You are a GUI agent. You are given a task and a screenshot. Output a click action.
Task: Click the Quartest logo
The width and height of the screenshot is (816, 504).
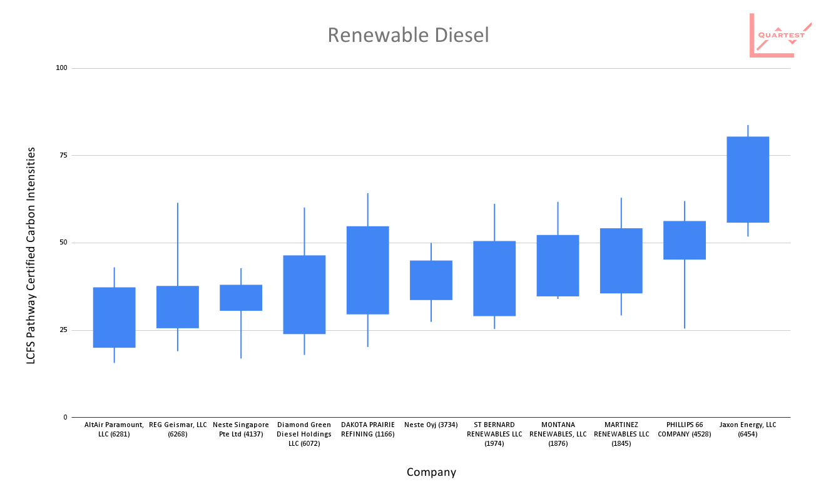click(x=780, y=35)
